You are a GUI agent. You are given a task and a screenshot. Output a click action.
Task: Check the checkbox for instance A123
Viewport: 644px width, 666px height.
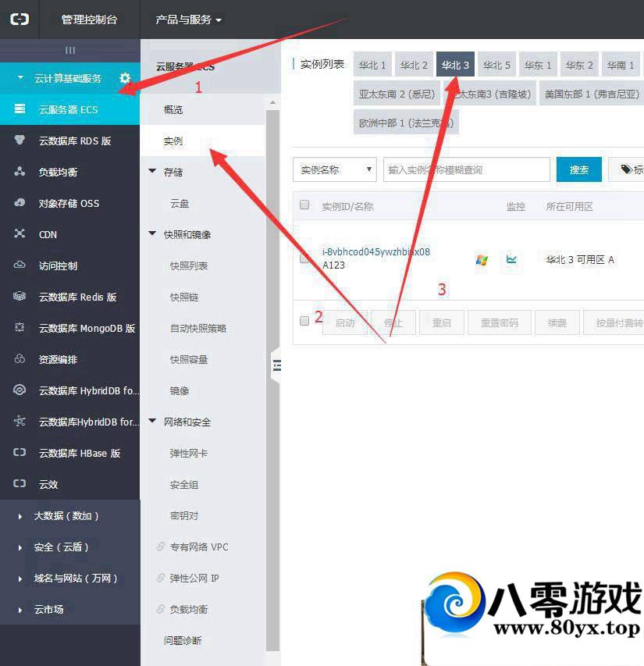[304, 258]
